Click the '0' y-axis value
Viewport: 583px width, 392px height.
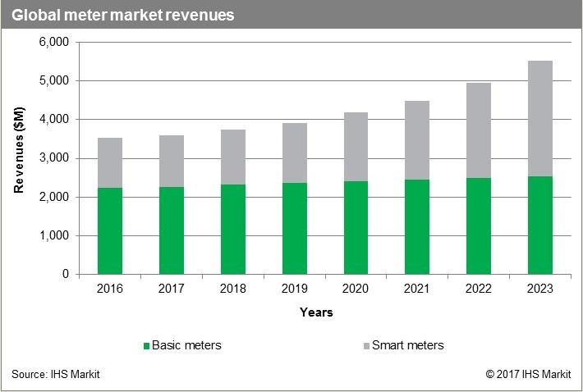(66, 274)
